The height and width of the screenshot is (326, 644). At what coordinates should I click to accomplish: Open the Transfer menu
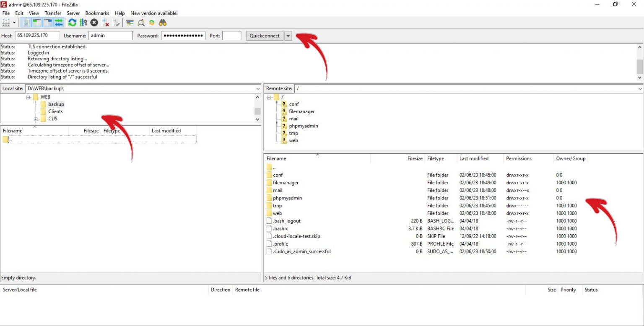coord(53,13)
